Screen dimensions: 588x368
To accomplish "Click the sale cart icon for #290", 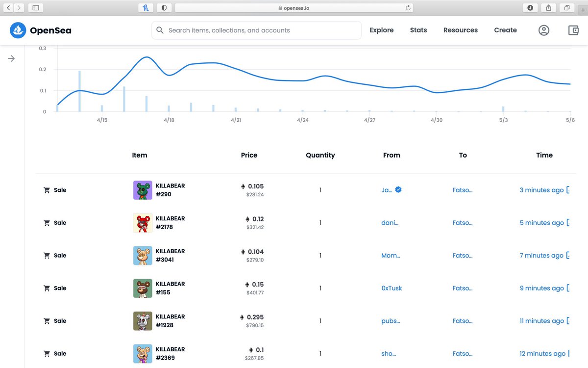I will [x=47, y=190].
